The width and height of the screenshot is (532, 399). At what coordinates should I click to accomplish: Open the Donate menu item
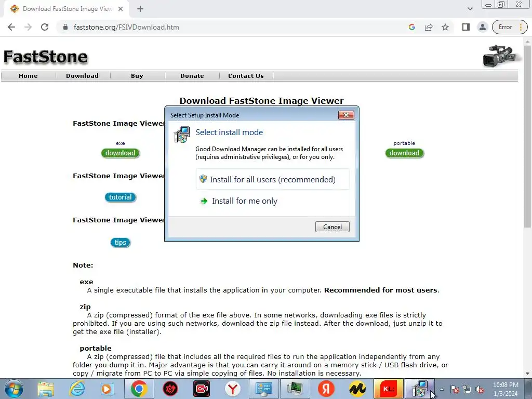(x=192, y=76)
